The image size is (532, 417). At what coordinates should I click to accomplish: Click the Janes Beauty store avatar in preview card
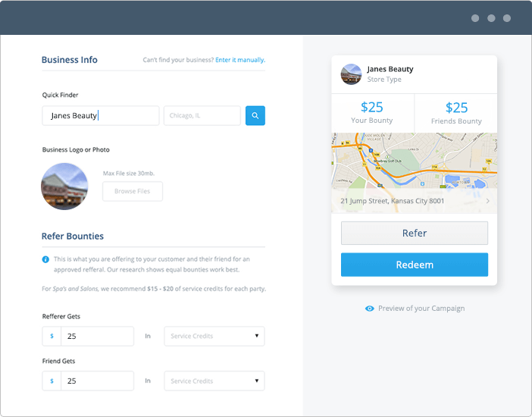tap(352, 74)
